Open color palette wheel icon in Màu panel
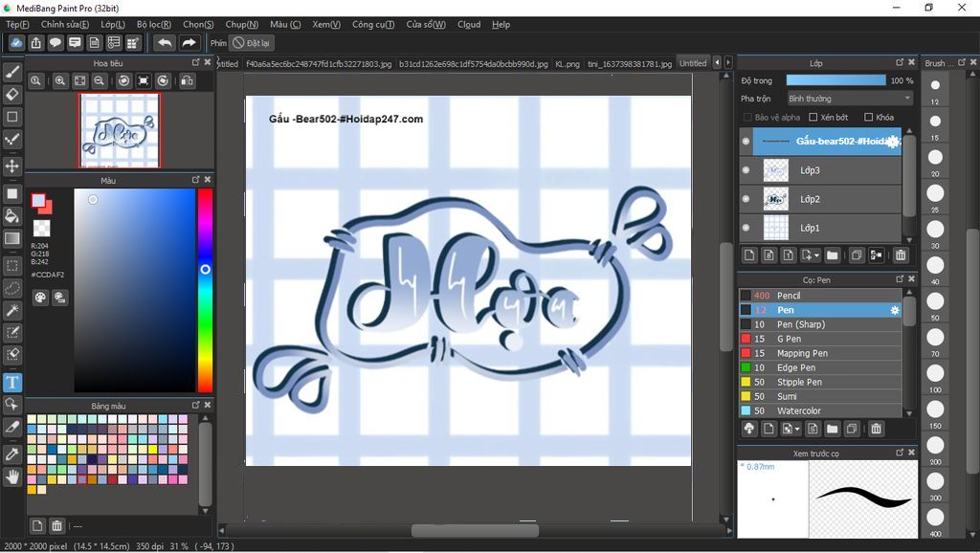This screenshot has width=980, height=553. pos(40,298)
